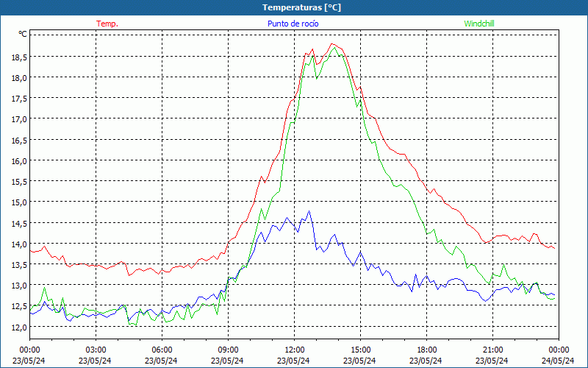Image resolution: width=588 pixels, height=368 pixels.
Task: Click the Temperaturas [°C] chart title
Action: point(301,7)
